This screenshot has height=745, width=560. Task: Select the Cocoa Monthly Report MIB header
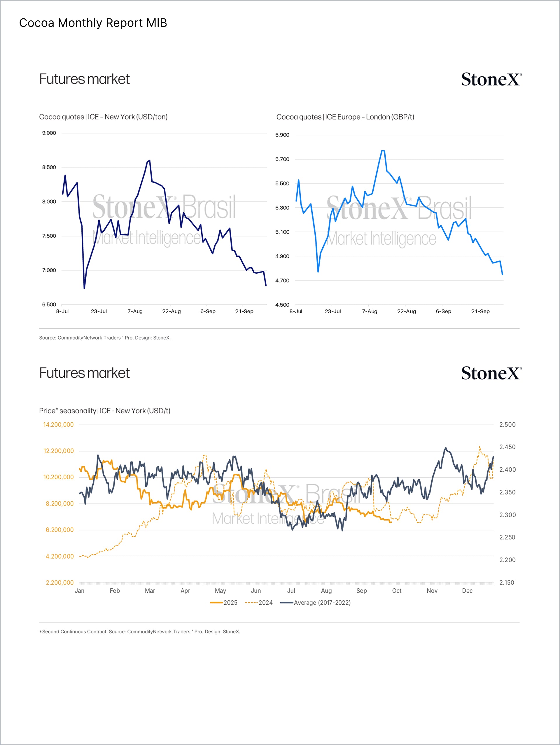[x=93, y=23]
